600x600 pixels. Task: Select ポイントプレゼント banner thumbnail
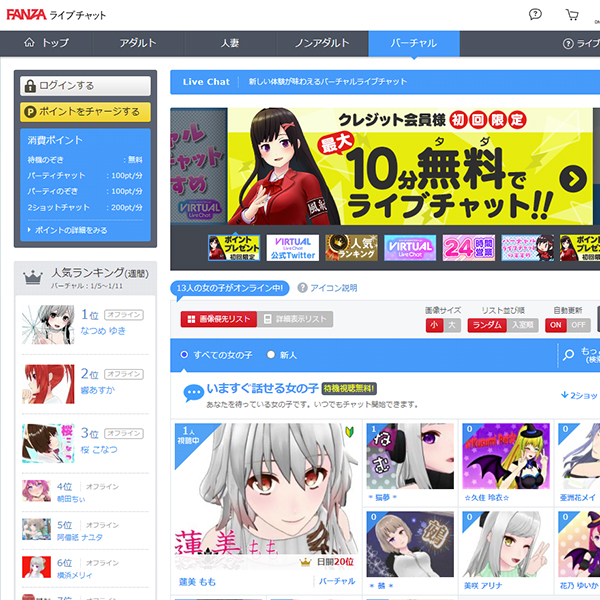click(x=234, y=248)
